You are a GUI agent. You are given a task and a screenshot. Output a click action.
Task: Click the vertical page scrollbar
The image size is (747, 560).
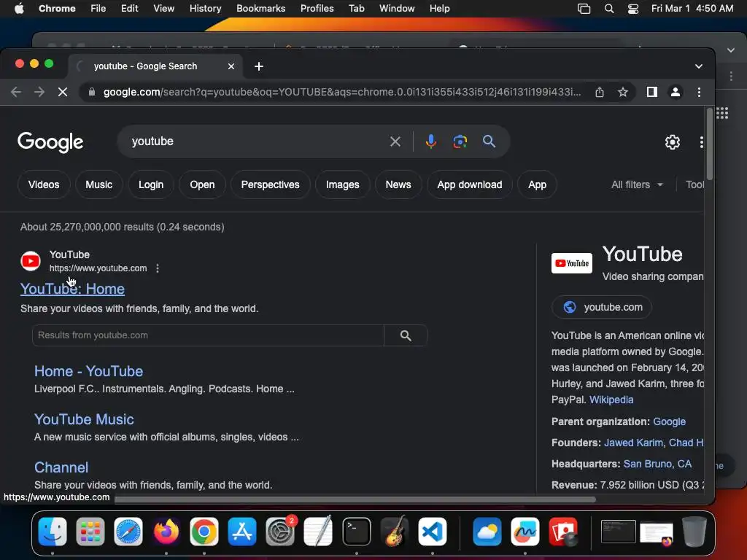coord(709,144)
